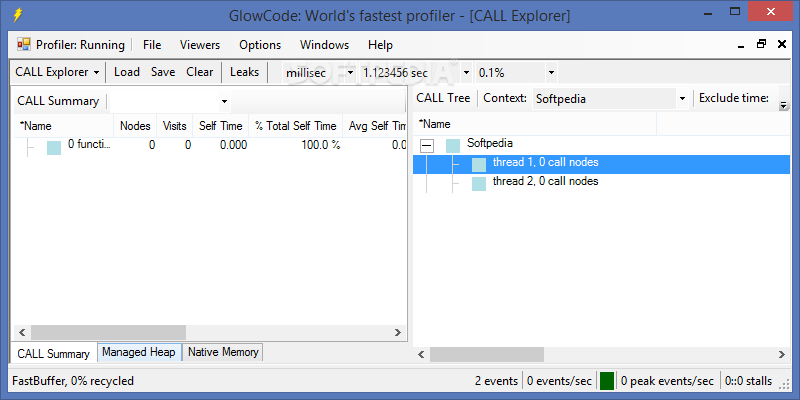Open the File menu

(x=152, y=45)
